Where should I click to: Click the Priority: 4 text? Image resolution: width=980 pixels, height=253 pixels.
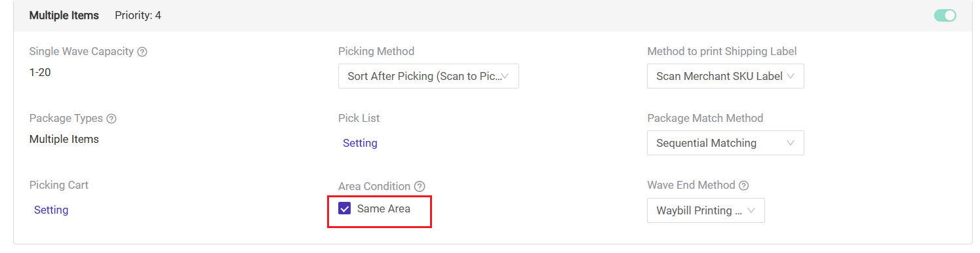point(138,15)
